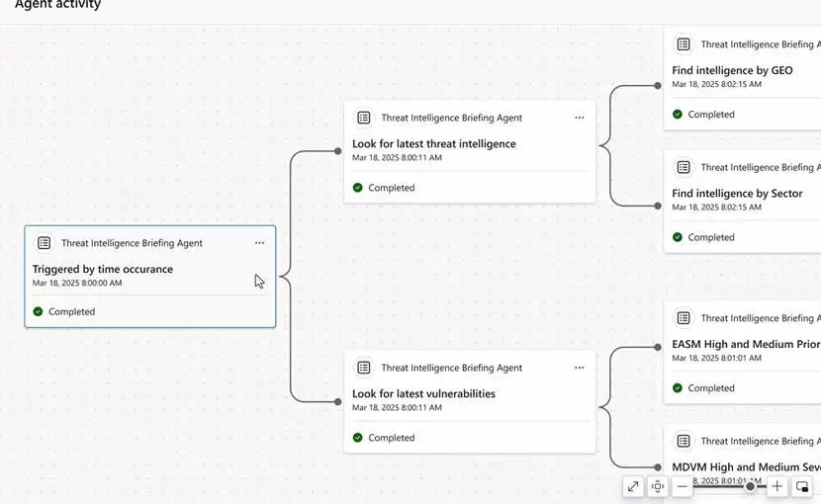Image resolution: width=821 pixels, height=504 pixels.
Task: Click agent icon on Triggered by time occurance card
Action: pyautogui.click(x=44, y=243)
